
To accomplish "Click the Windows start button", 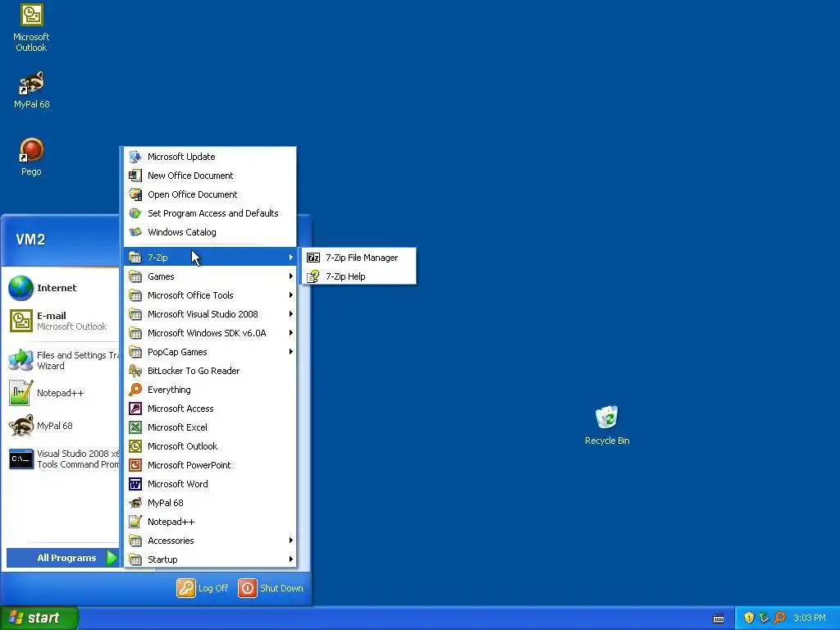I will click(x=39, y=618).
